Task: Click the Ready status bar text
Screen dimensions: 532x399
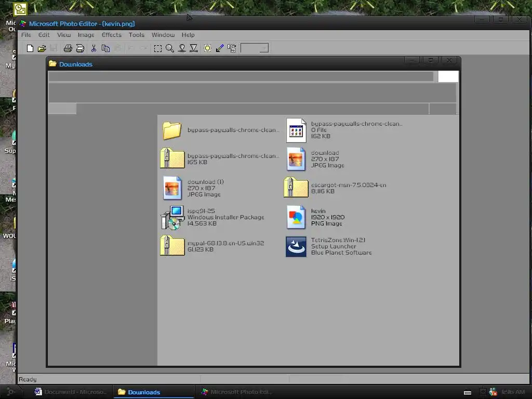Action: pos(28,379)
